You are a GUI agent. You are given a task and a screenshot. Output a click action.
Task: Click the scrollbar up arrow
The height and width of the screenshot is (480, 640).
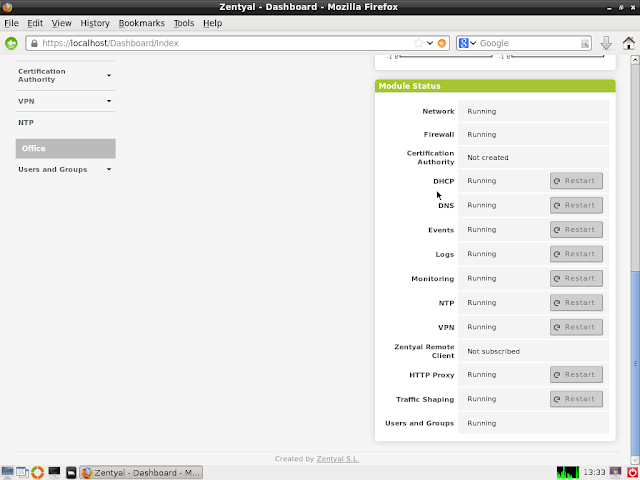[x=635, y=60]
